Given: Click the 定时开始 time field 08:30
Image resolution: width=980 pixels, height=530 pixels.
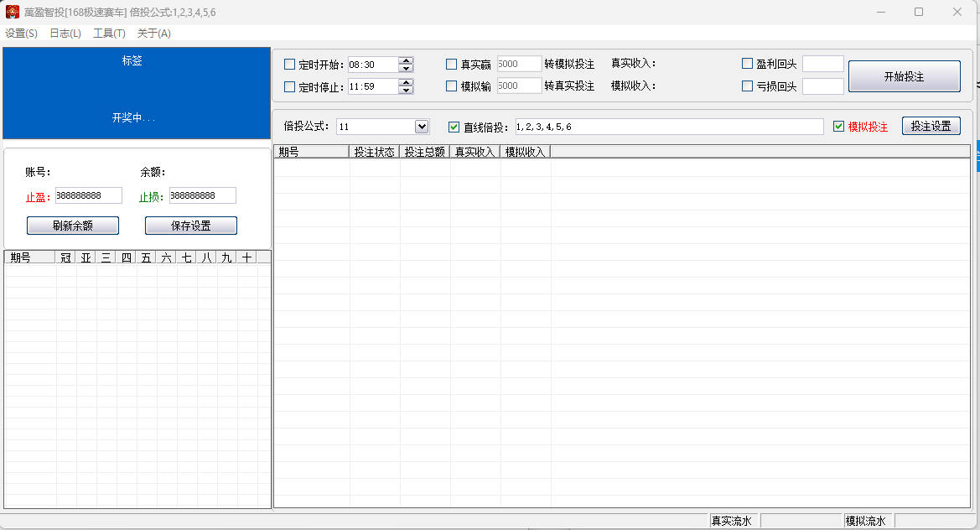Looking at the screenshot, I should (373, 65).
